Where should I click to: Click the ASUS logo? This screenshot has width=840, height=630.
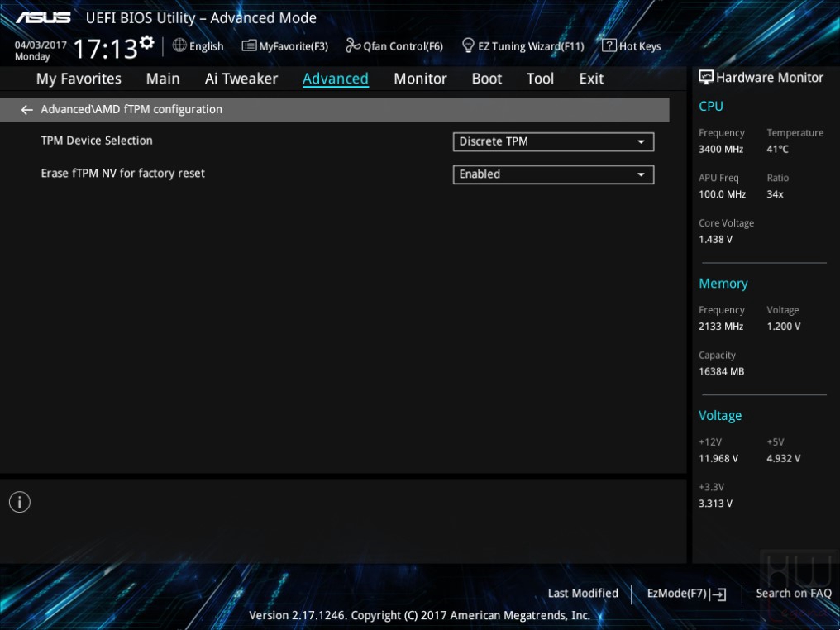43,17
